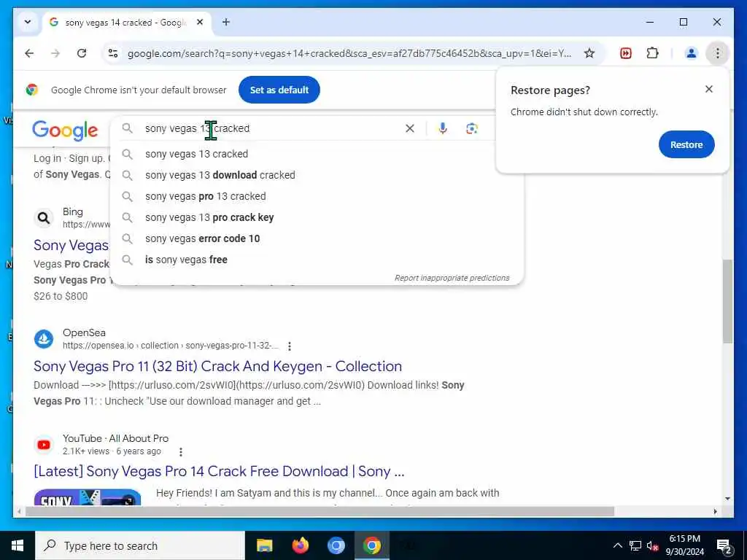Open more options for OpenSea result
The image size is (747, 560).
tap(289, 346)
